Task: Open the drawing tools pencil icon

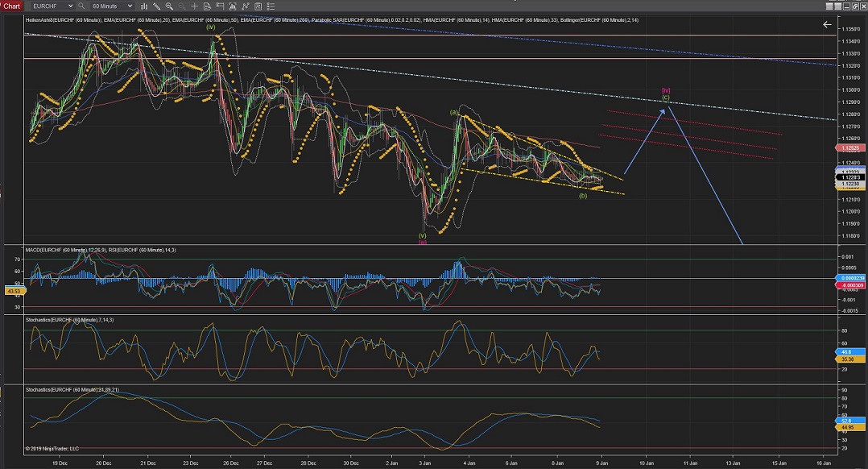Action: [x=157, y=6]
